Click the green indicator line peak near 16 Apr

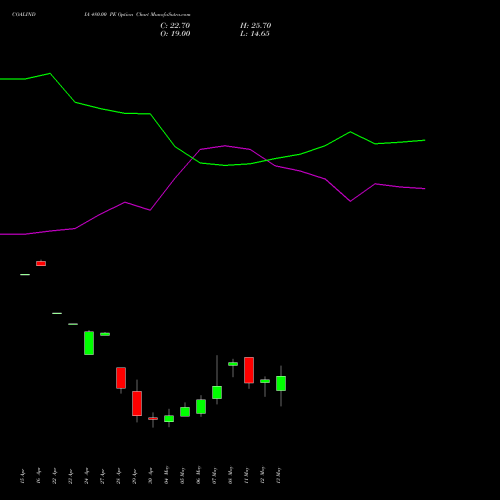tap(50, 73)
